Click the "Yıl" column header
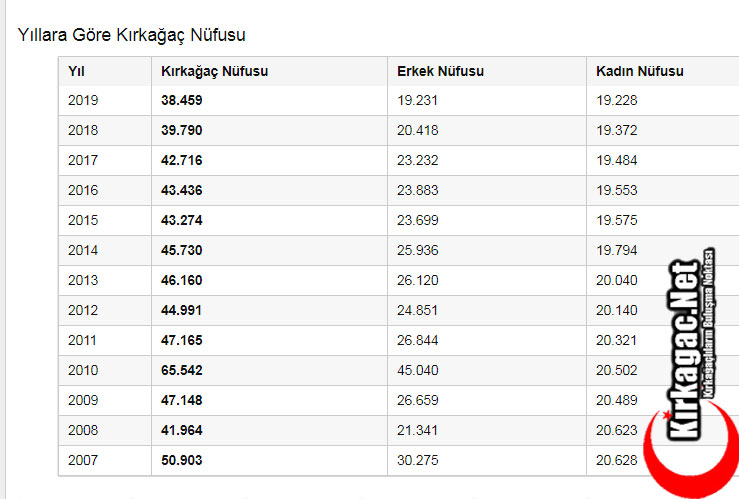This screenshot has width=739, height=499. 76,71
